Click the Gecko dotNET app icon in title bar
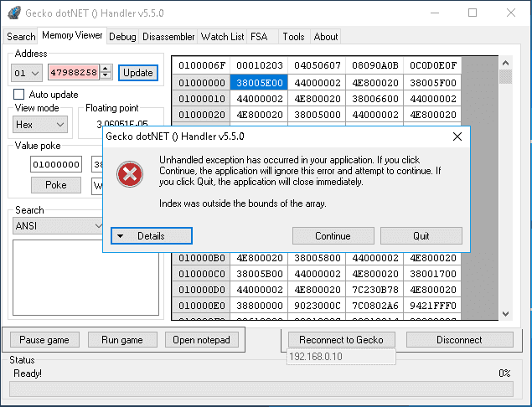 point(14,13)
